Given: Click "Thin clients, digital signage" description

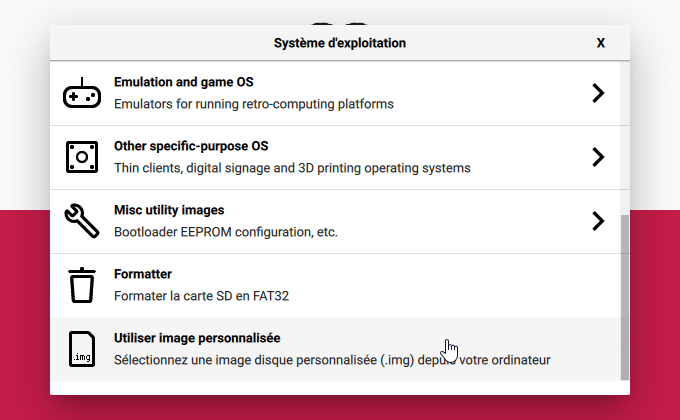Looking at the screenshot, I should pyautogui.click(x=192, y=168).
